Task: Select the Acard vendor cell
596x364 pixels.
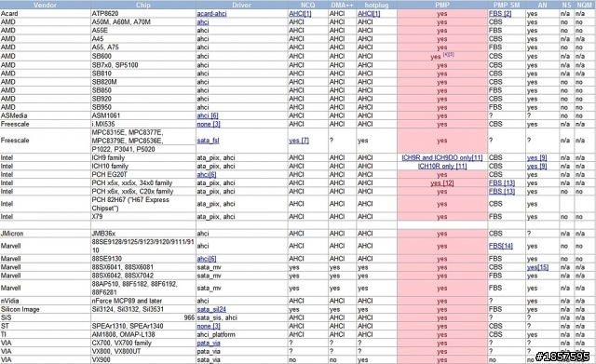Action: pos(46,14)
